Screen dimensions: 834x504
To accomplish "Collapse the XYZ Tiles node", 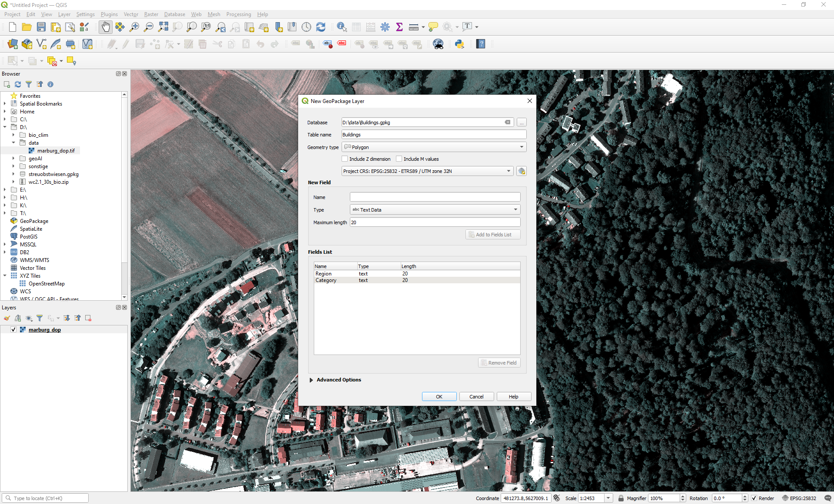I will [5, 276].
